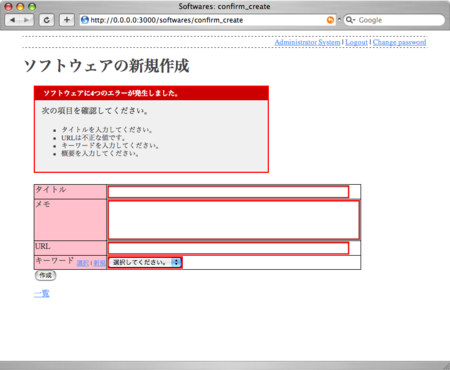
Task: Click the red error header ソフトウェアに4つのエラーが発生しました
Action: pos(151,93)
